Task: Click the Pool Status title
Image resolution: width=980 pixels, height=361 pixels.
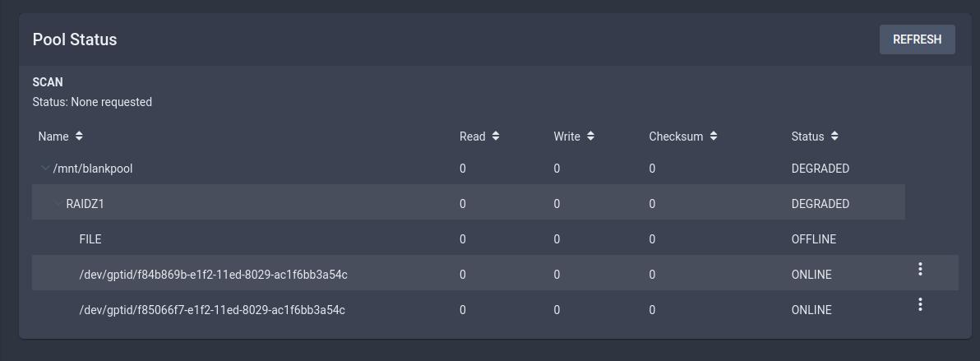Action: [74, 39]
